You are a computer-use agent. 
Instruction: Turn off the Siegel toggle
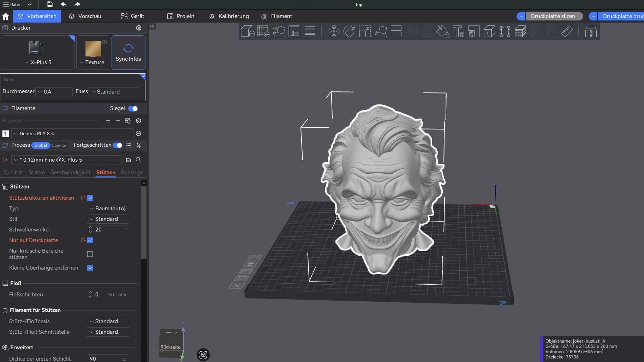pyautogui.click(x=133, y=108)
